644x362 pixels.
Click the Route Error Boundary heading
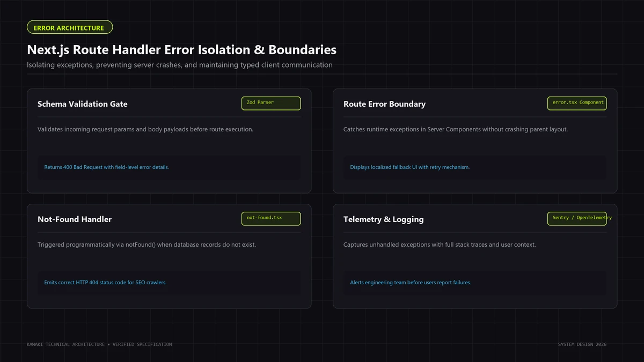(x=384, y=104)
